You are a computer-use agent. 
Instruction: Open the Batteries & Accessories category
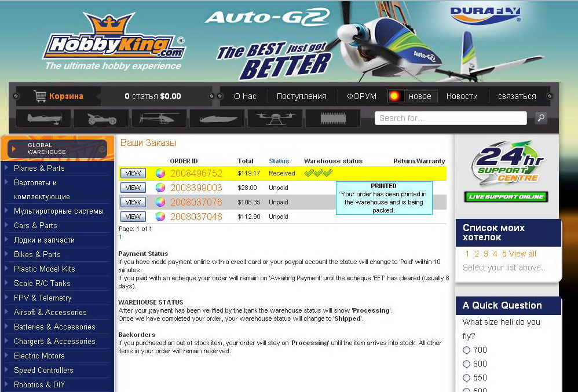coord(54,327)
